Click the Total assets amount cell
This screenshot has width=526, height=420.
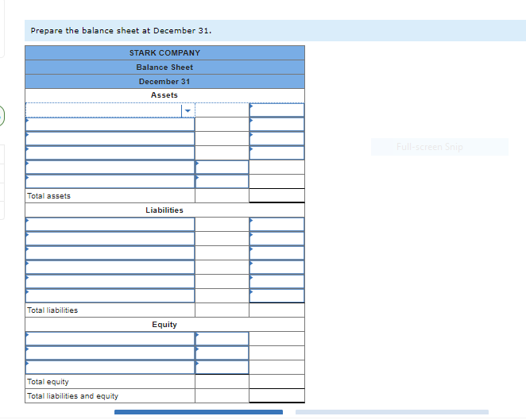(x=277, y=195)
